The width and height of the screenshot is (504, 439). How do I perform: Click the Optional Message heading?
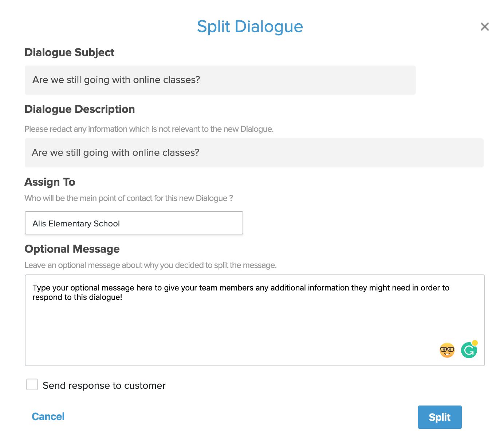pyautogui.click(x=72, y=249)
